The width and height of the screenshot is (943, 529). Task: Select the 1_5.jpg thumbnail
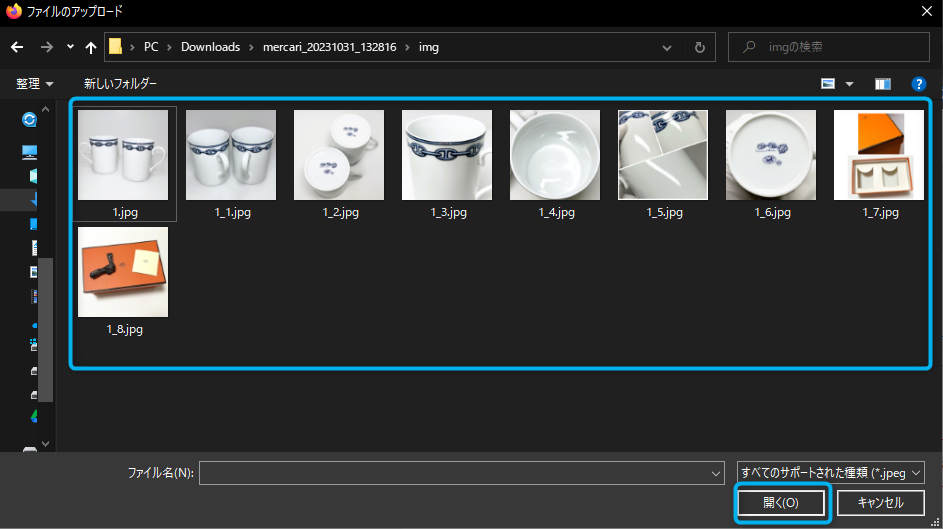point(663,154)
